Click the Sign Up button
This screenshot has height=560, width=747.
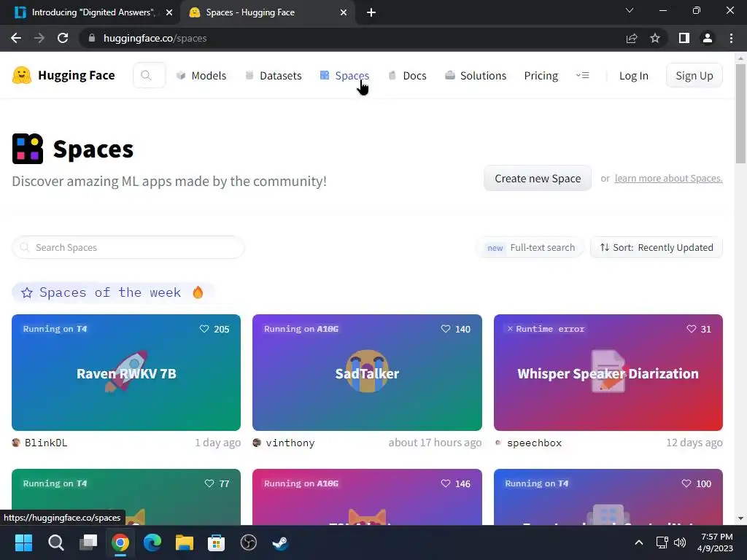[694, 76]
